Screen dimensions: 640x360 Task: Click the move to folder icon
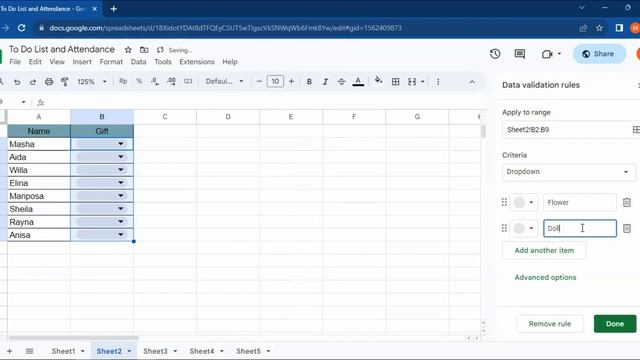click(x=144, y=50)
